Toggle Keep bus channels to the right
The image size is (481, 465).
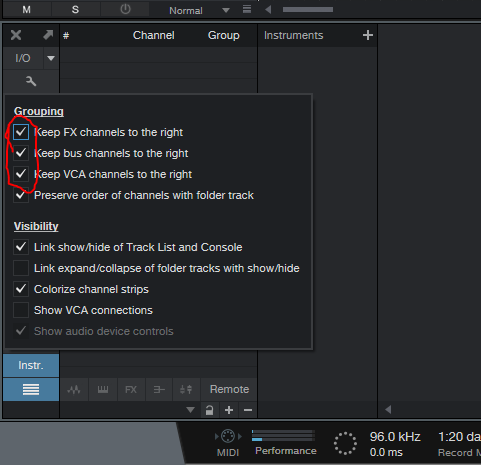21,153
